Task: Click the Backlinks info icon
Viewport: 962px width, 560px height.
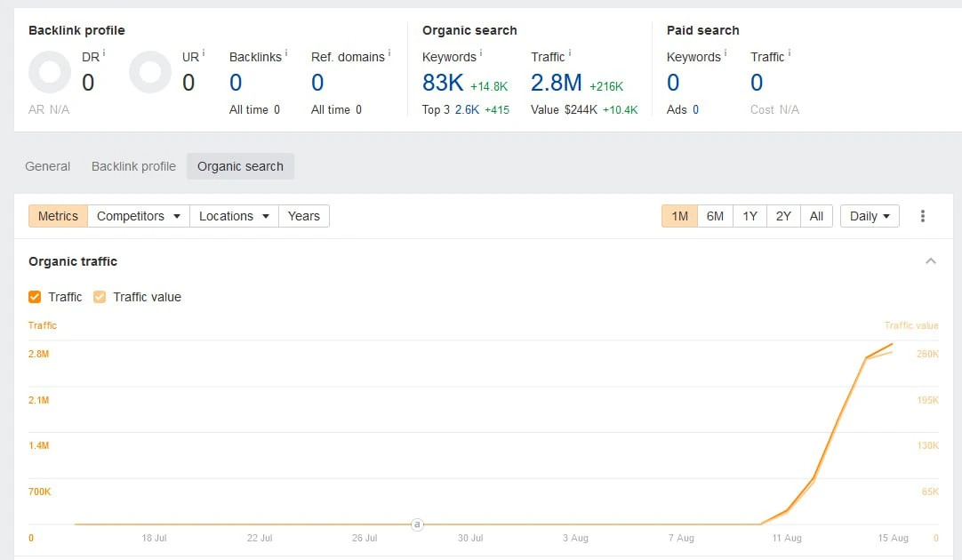Action: point(286,53)
